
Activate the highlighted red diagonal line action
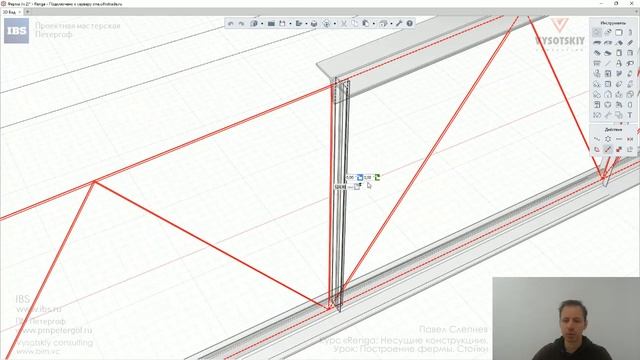608,149
